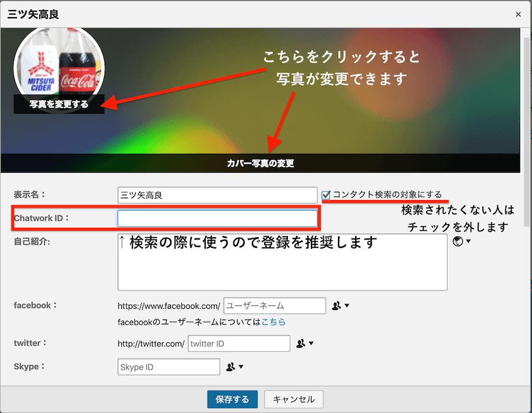
Task: Click the 表示名 text field
Action: (218, 195)
